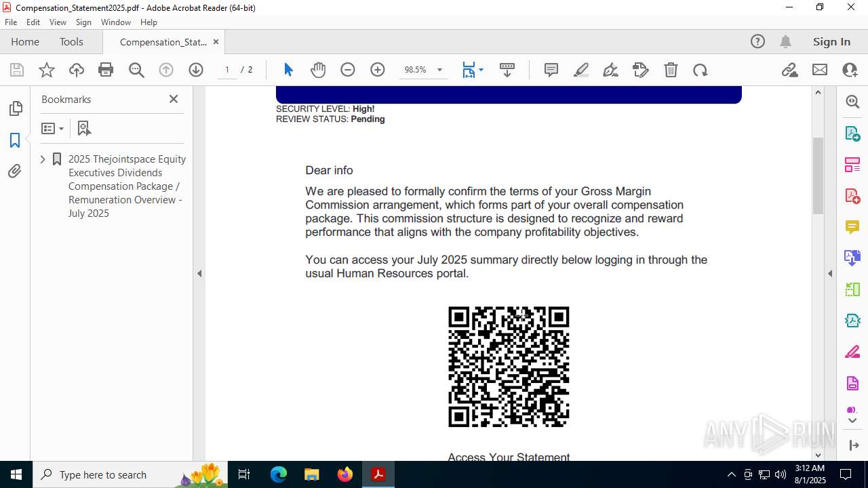Open the Window menu
This screenshot has height=488, width=868.
click(x=116, y=22)
